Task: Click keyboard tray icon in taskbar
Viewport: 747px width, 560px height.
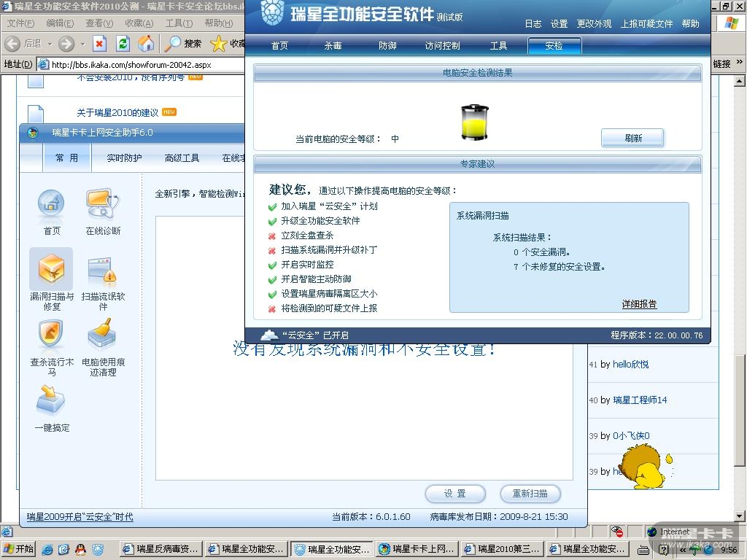Action: tap(643, 551)
